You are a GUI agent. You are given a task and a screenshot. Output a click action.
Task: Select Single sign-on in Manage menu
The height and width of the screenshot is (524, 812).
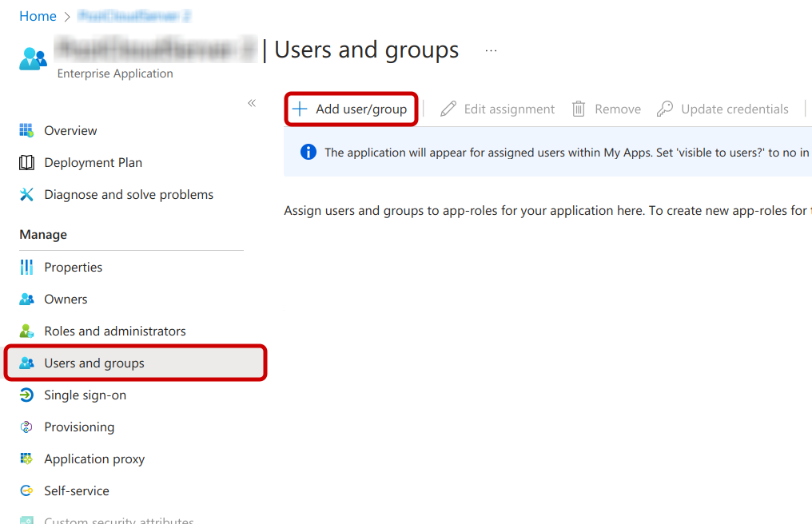[x=85, y=395]
